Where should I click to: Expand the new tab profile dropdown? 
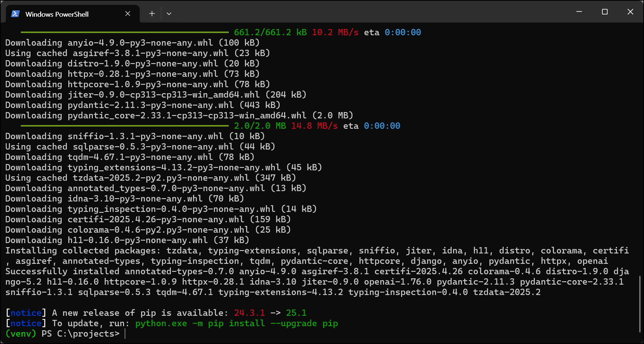(x=169, y=14)
